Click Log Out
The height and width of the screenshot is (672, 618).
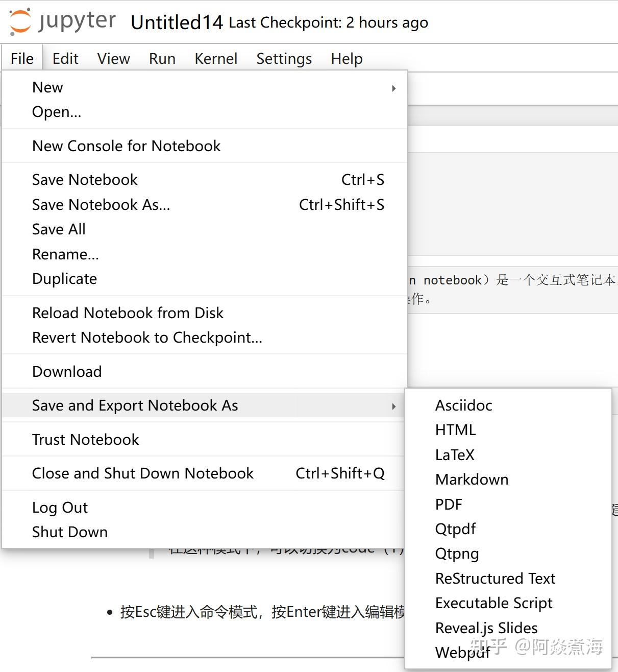tap(60, 507)
